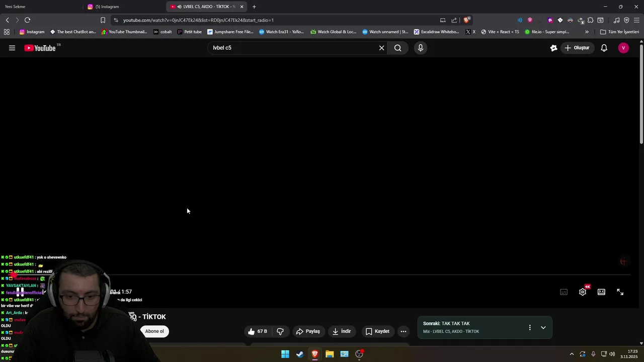
Task: Open the browser extensions puzzle icon
Action: (x=591, y=20)
